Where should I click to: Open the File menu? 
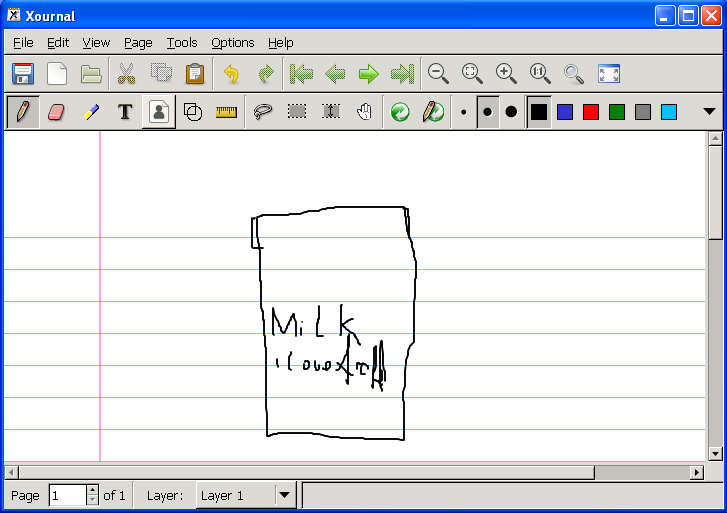(23, 43)
